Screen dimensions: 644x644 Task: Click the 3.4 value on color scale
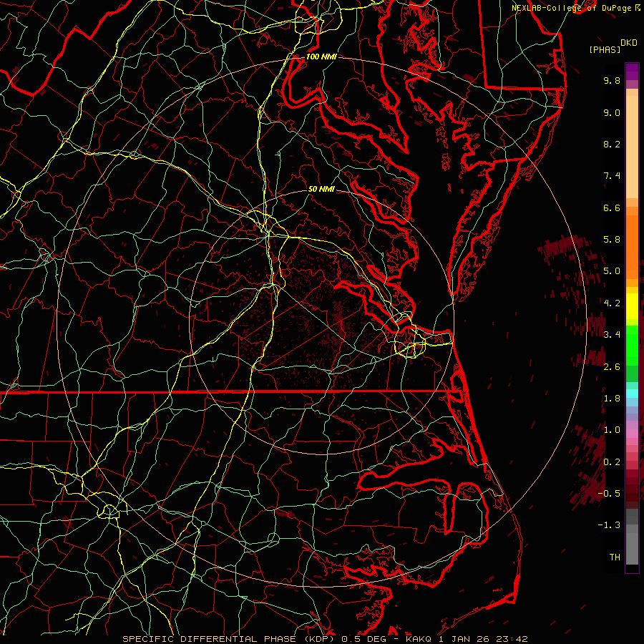pyautogui.click(x=612, y=335)
